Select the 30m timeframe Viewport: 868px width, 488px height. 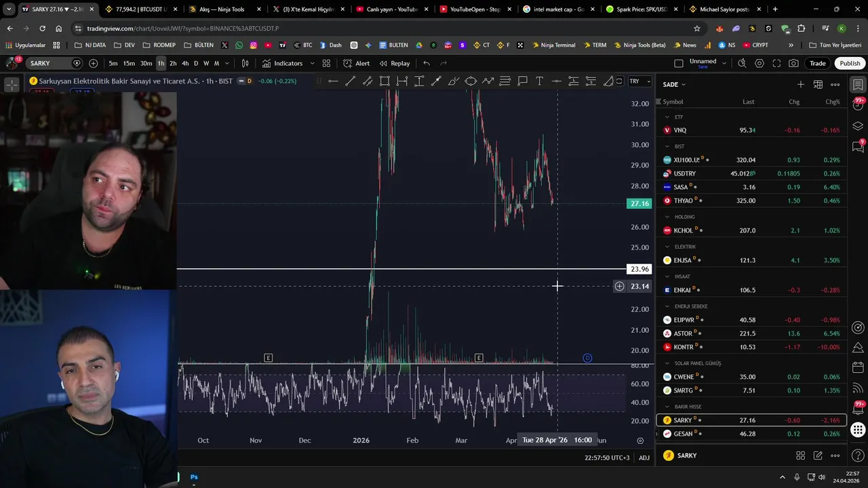click(x=146, y=63)
